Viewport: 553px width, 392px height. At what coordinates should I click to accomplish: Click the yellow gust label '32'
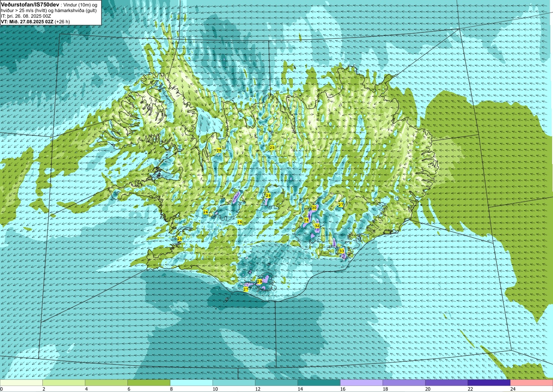317,226
